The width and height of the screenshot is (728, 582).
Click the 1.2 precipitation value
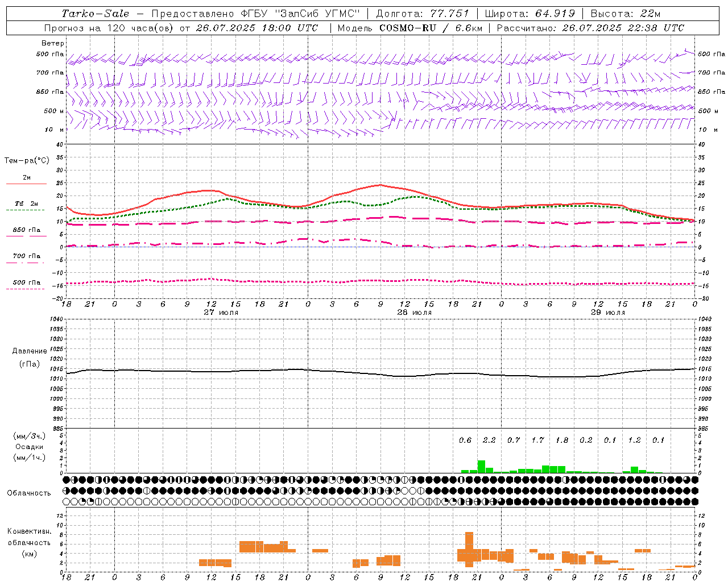(x=634, y=440)
